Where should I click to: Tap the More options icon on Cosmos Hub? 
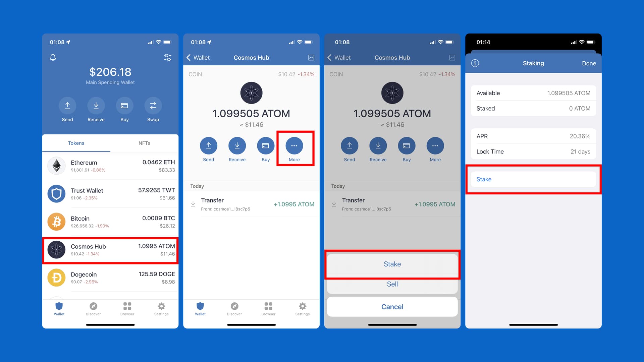[x=294, y=145]
